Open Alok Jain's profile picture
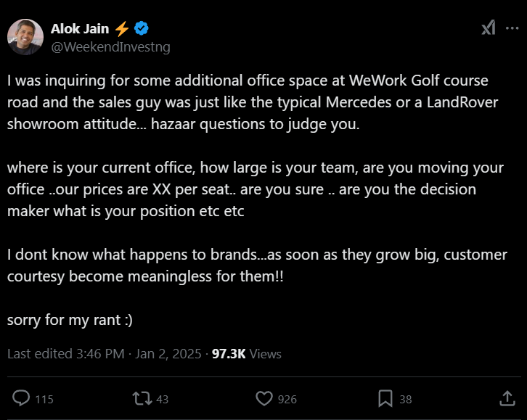 [x=25, y=37]
